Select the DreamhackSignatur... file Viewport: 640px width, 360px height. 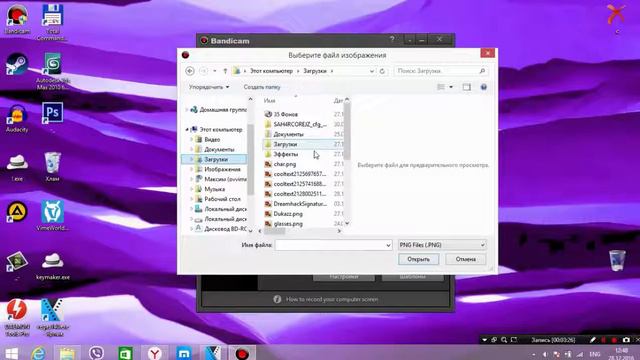pyautogui.click(x=300, y=204)
